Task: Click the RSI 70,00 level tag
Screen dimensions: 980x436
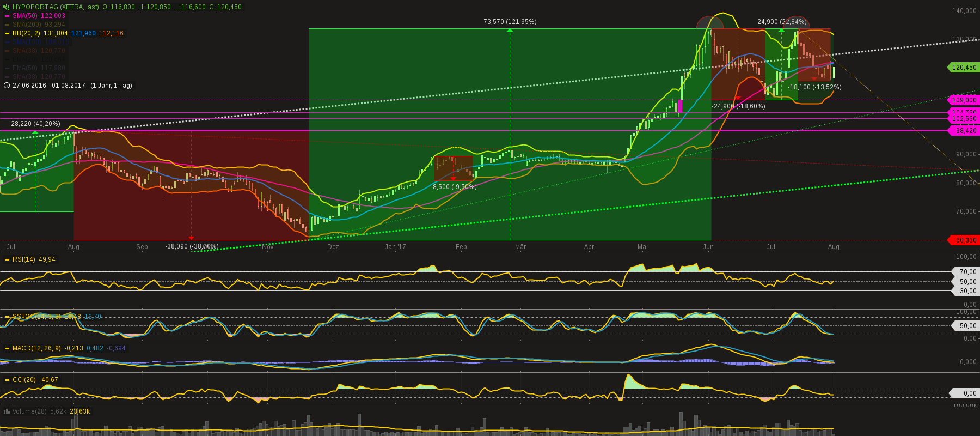Action: [x=965, y=272]
